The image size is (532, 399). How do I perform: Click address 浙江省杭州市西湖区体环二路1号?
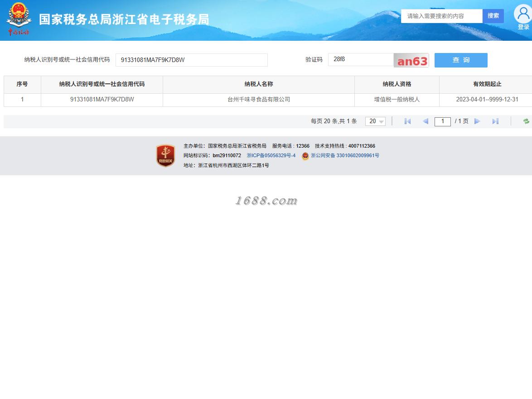point(233,165)
